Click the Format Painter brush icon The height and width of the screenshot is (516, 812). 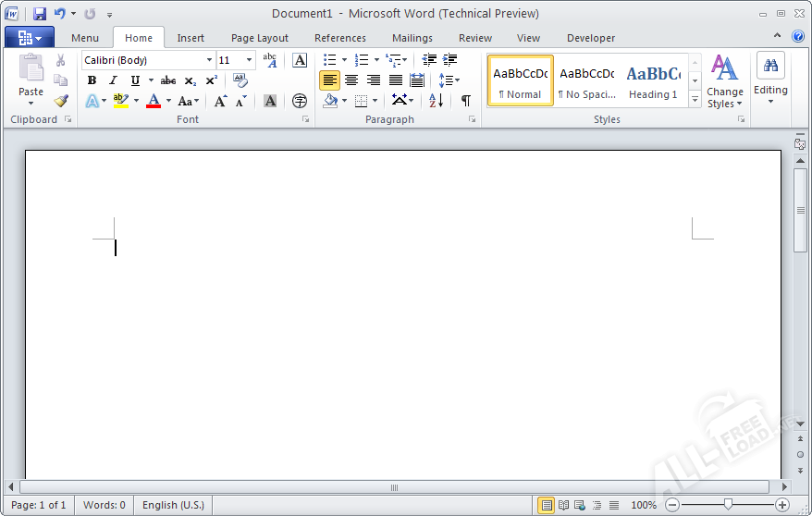point(61,101)
